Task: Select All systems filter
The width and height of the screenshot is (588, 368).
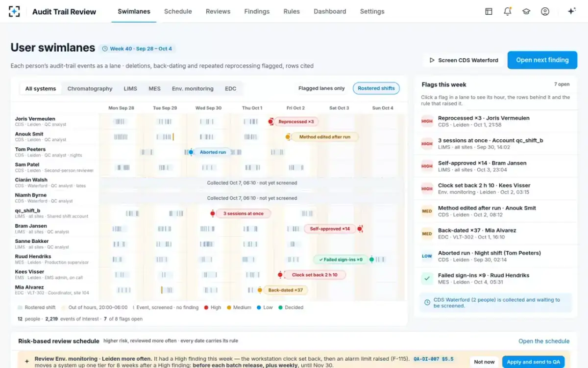Action: (x=40, y=89)
